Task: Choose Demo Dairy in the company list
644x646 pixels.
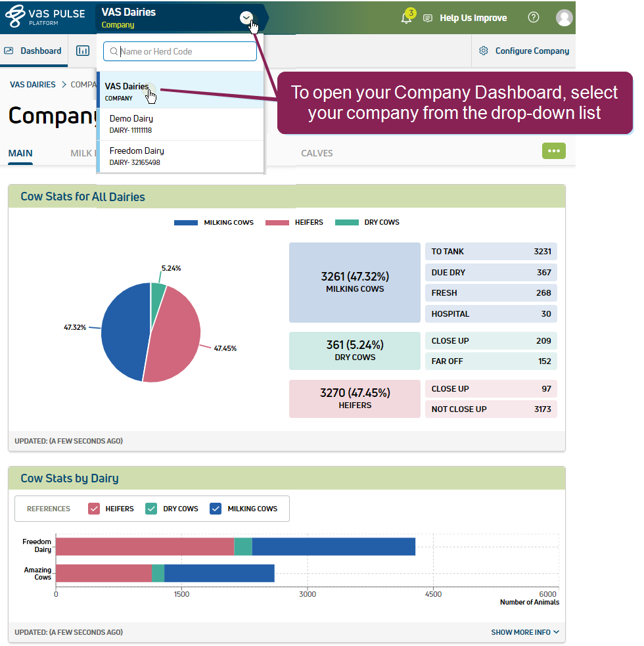Action: [131, 124]
